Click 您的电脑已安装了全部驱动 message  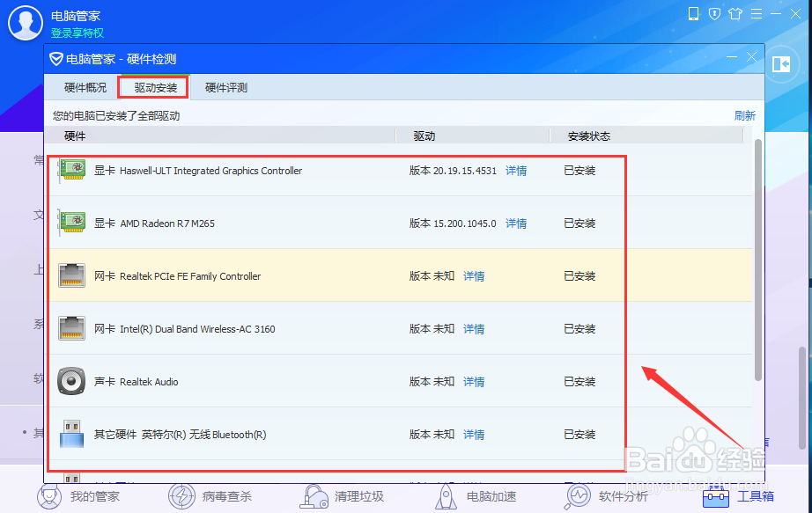(116, 115)
